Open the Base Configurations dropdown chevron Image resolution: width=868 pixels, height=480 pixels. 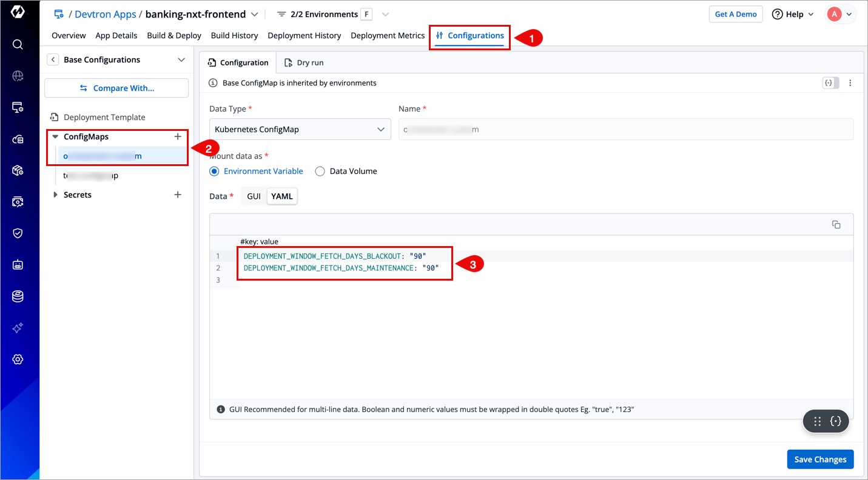[x=181, y=59]
